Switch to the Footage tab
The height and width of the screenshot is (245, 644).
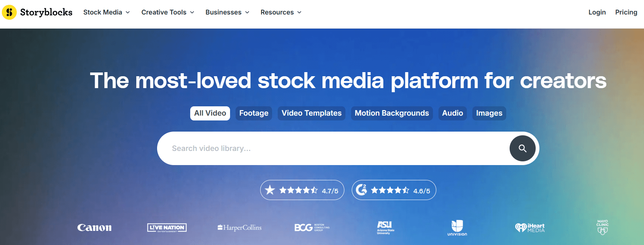click(254, 113)
